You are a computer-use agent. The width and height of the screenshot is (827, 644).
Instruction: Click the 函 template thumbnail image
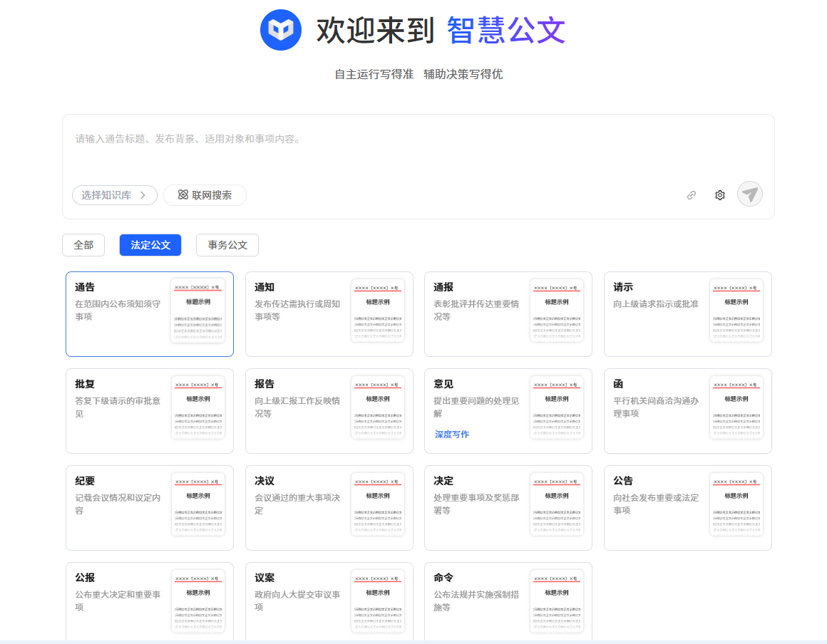pyautogui.click(x=736, y=407)
